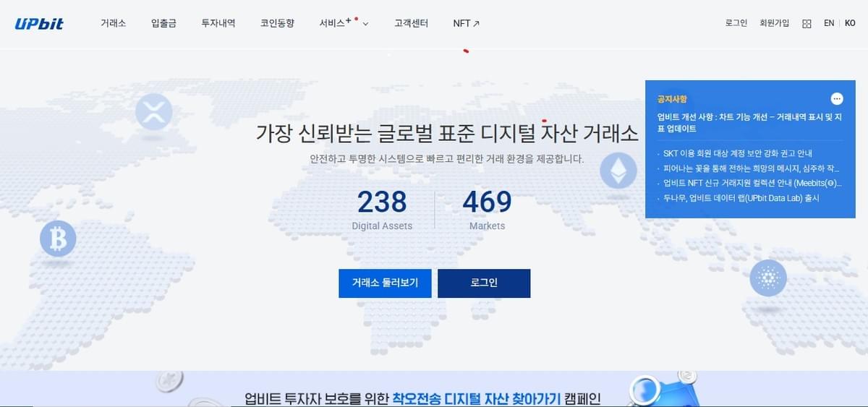
Task: Open the 거래소 menu
Action: point(114,23)
